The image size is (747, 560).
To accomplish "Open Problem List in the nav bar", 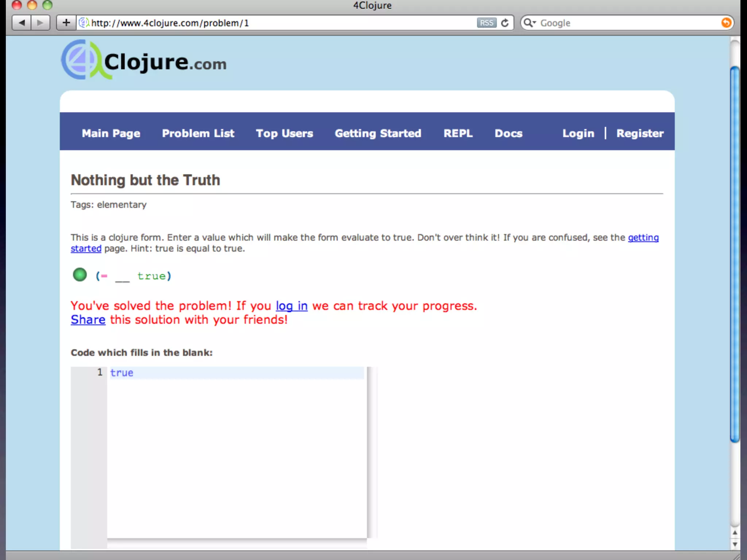I will (198, 133).
